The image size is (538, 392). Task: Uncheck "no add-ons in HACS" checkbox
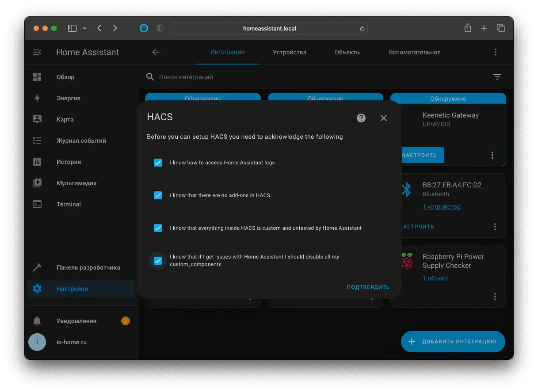[158, 195]
